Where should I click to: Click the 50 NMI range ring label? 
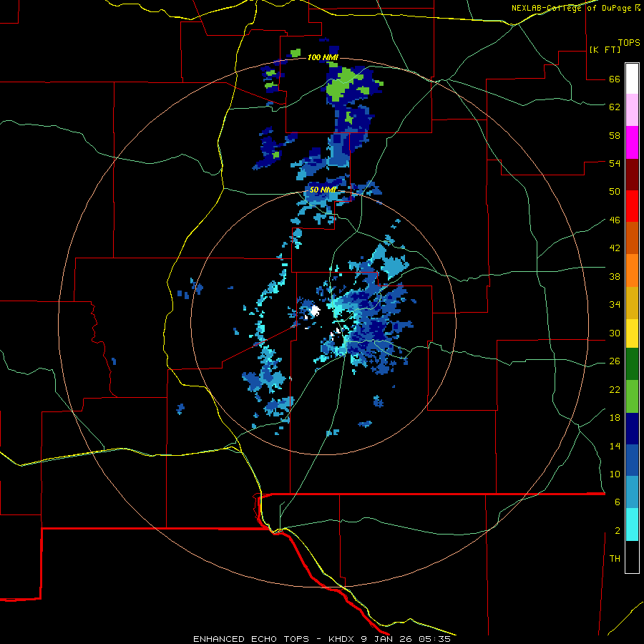(x=323, y=190)
